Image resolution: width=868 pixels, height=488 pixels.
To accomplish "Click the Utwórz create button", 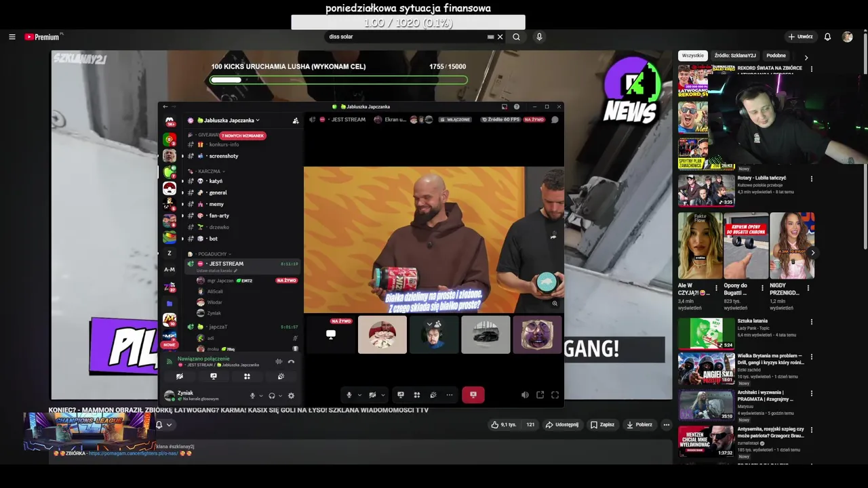I will click(x=800, y=37).
